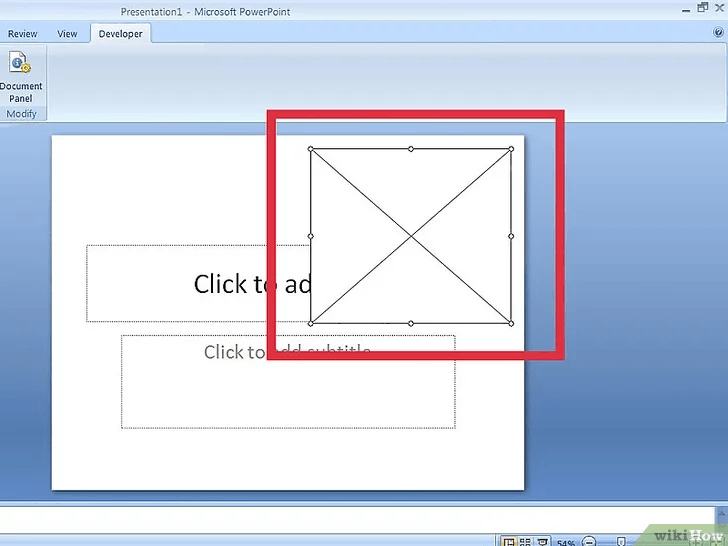Screen dimensions: 728x546
Task: Switch to Normal view in status bar
Action: pos(509,541)
